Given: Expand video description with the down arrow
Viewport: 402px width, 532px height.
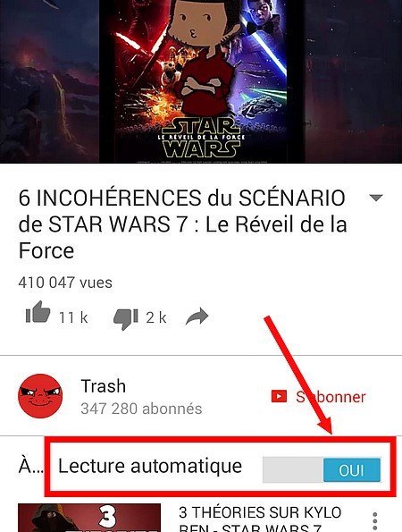Looking at the screenshot, I should click(376, 198).
